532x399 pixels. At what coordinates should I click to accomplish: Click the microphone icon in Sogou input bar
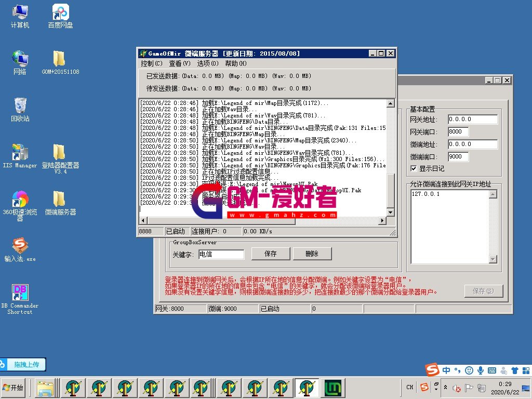coord(481,370)
